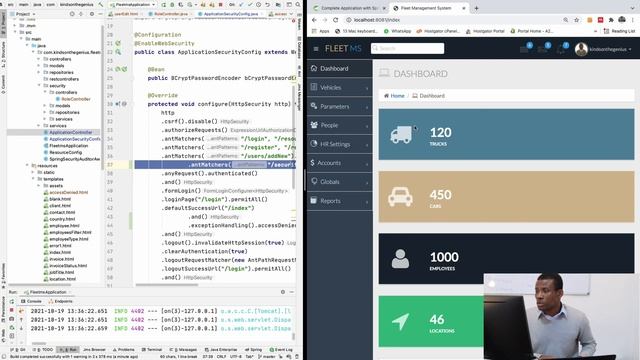
Task: Select the ApplicationSecurityConfig.java editor tab
Action: (x=231, y=14)
